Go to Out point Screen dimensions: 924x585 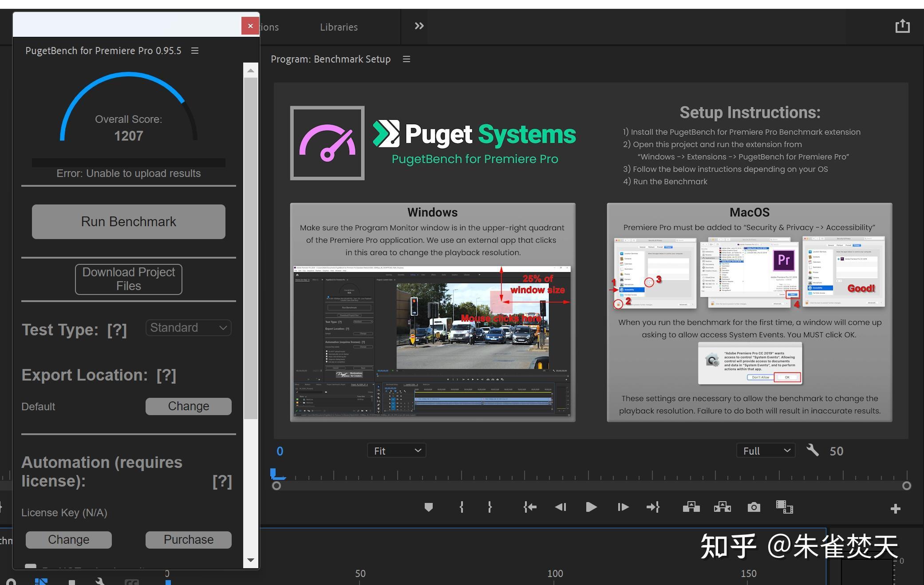coord(653,507)
